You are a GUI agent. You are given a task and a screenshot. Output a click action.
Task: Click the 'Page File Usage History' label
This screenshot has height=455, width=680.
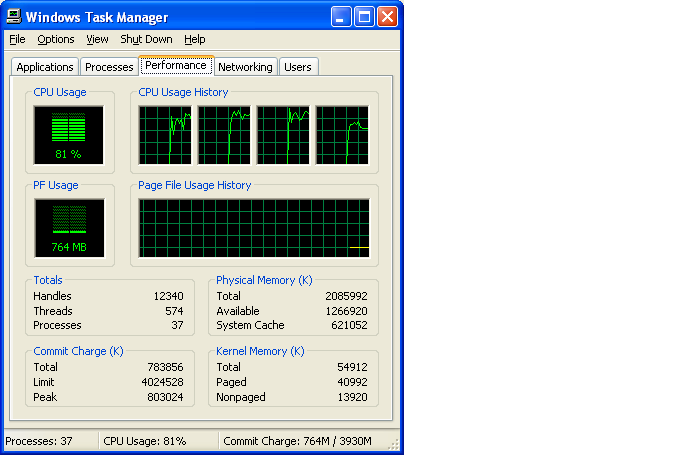[x=195, y=186]
